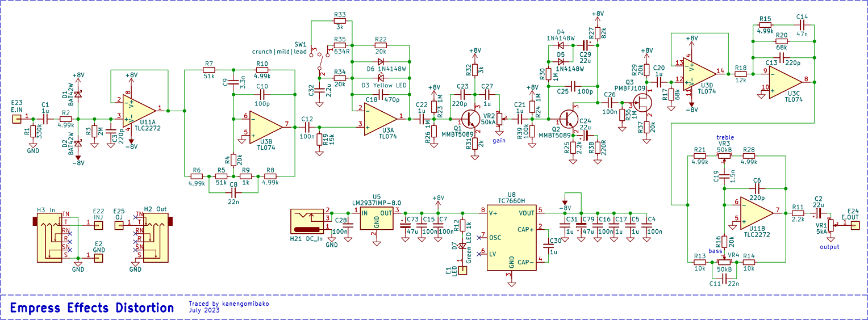This screenshot has width=868, height=320.
Task: Select the VR4 50kB bass potentiometer
Action: 724,263
